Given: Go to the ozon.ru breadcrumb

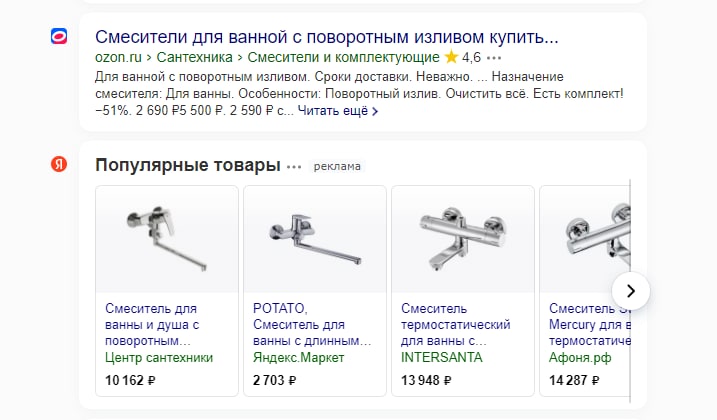Looking at the screenshot, I should point(118,57).
